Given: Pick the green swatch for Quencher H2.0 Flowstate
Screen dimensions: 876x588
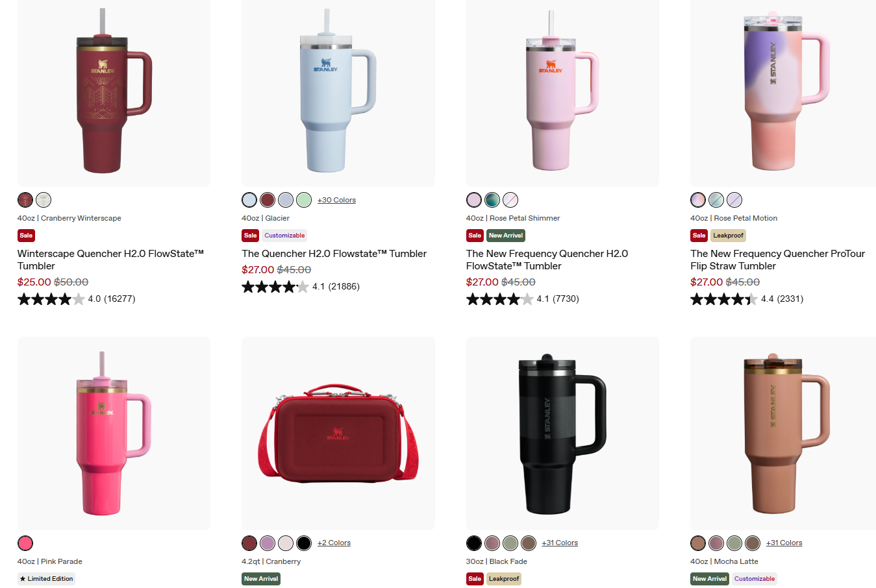Looking at the screenshot, I should (304, 200).
